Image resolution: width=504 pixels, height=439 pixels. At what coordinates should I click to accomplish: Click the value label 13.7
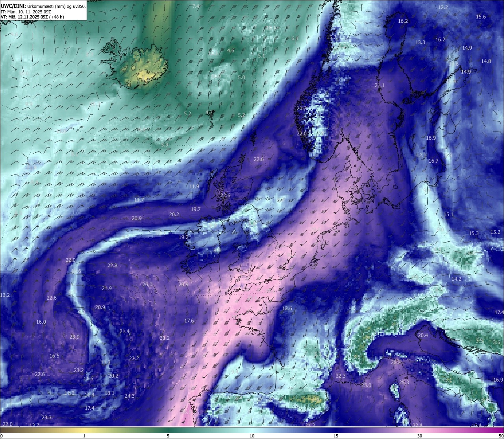point(34,425)
